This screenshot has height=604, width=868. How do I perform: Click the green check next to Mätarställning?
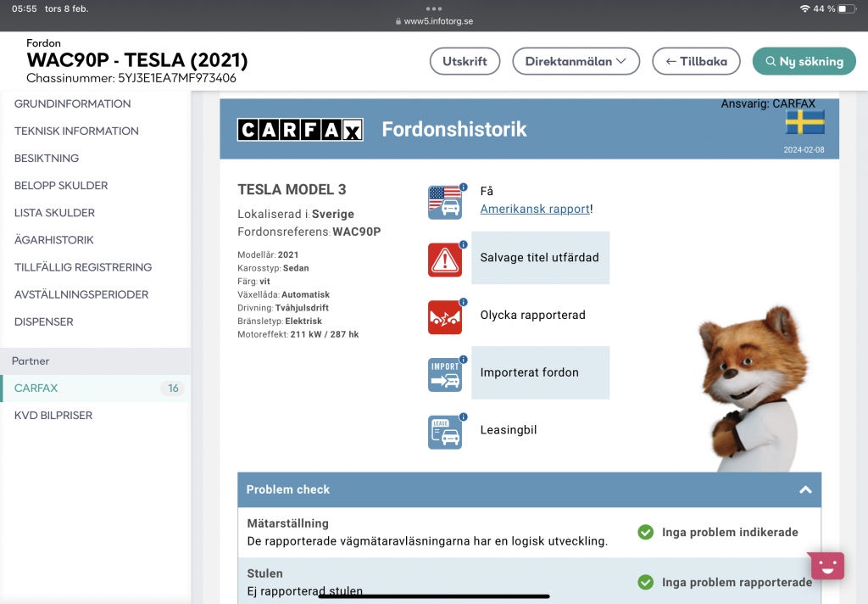(x=645, y=532)
